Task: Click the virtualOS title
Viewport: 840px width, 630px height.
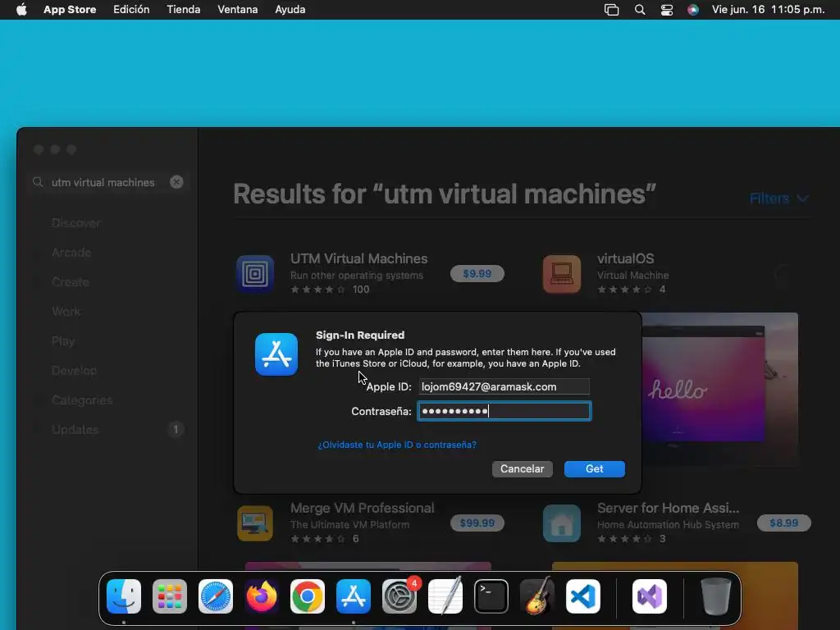Action: [x=626, y=258]
